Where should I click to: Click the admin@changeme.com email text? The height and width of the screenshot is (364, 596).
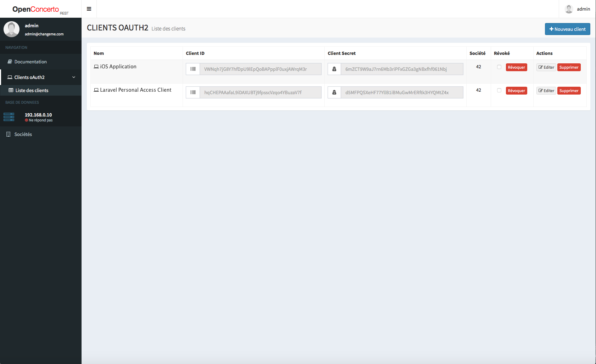(x=44, y=34)
